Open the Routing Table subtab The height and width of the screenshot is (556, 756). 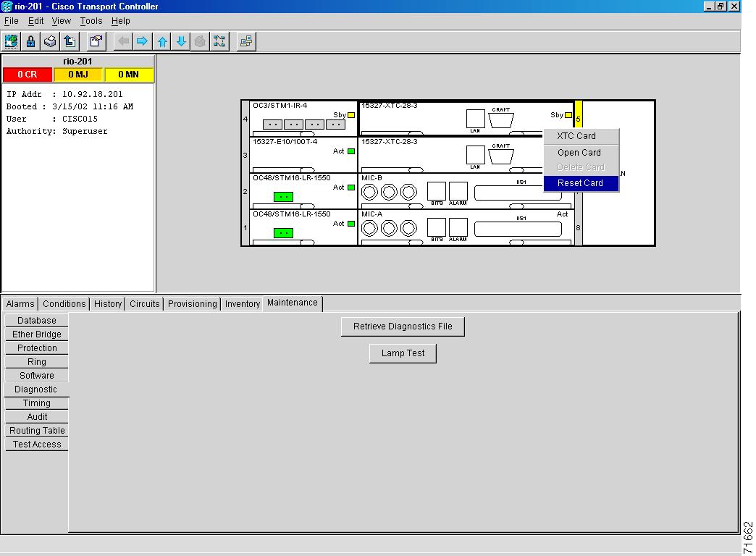37,431
